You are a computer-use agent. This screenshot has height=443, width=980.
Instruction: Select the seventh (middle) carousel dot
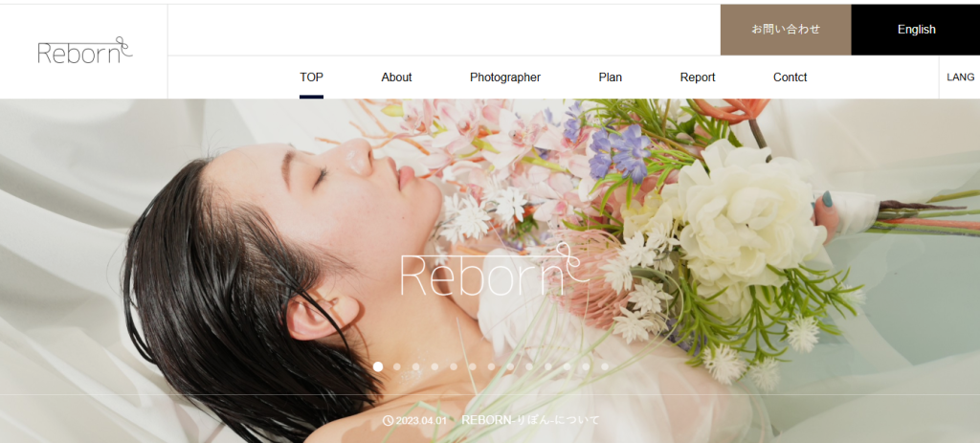491,366
